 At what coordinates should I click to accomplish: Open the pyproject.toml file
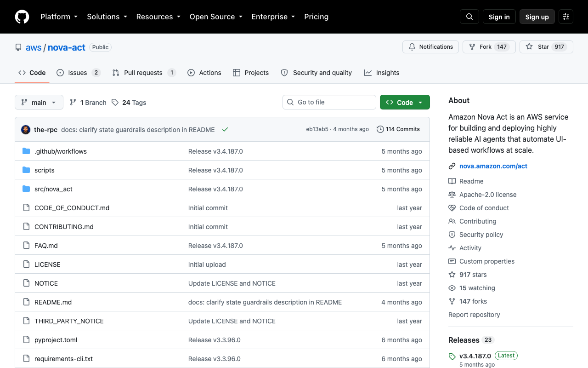[56, 340]
